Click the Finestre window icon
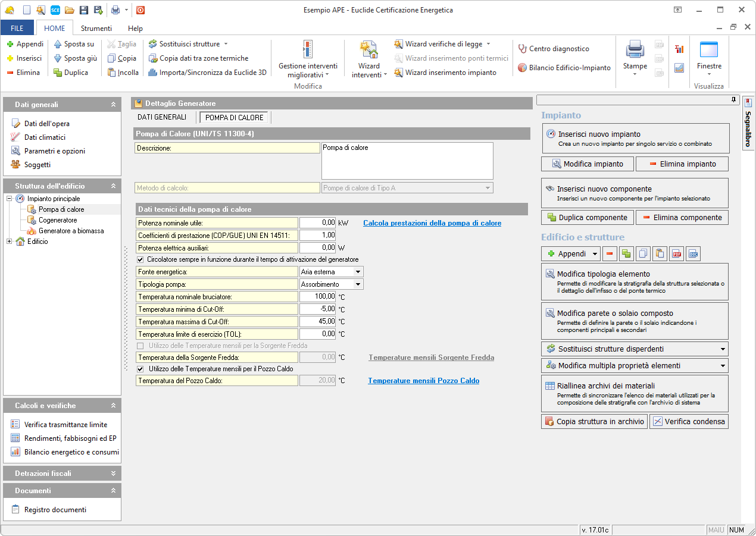 (708, 50)
